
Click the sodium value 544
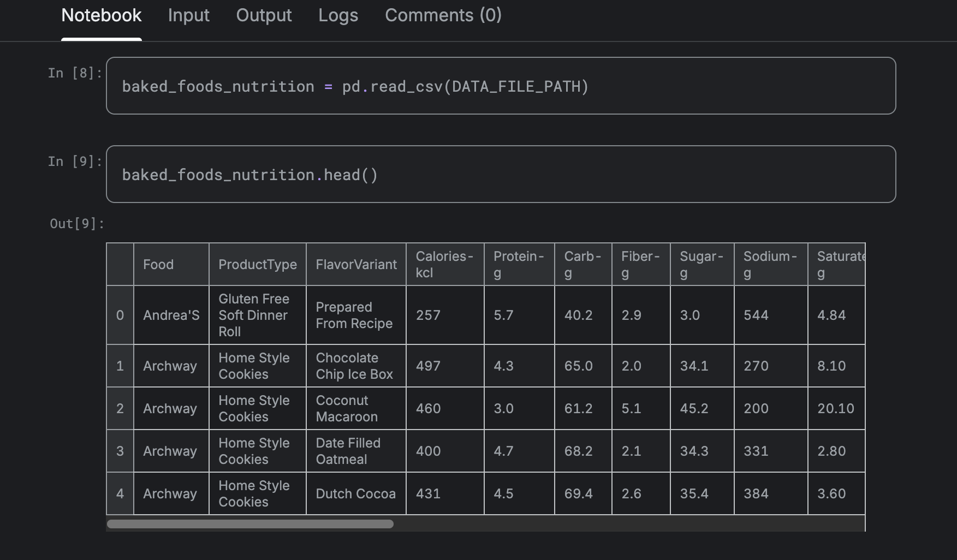pos(771,315)
